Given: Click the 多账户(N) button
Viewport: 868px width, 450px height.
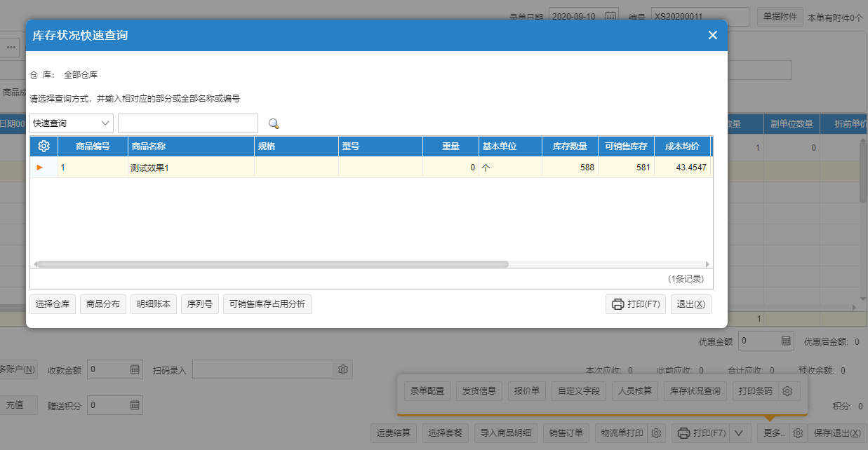Looking at the screenshot, I should (x=18, y=369).
